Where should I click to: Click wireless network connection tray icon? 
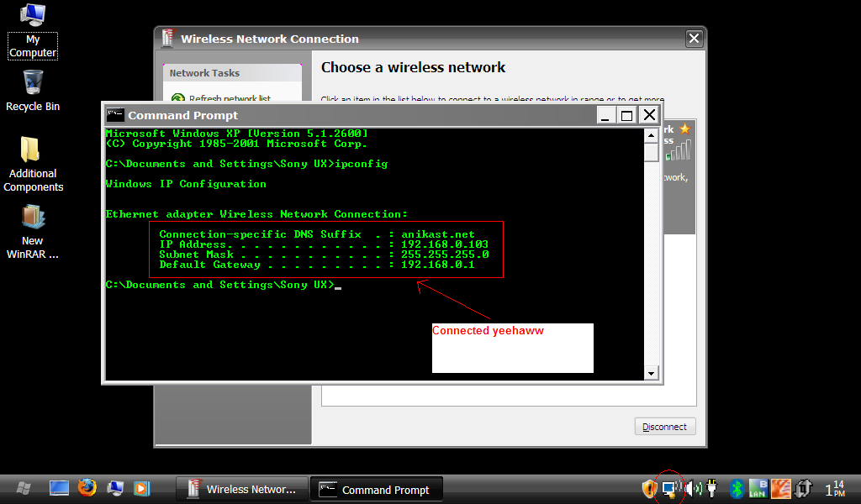click(x=670, y=488)
